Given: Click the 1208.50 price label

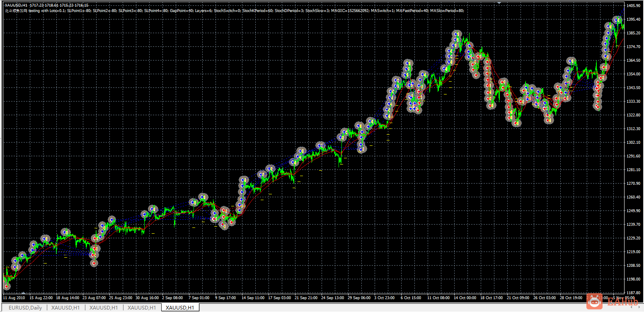Looking at the screenshot, I should coord(634,266).
